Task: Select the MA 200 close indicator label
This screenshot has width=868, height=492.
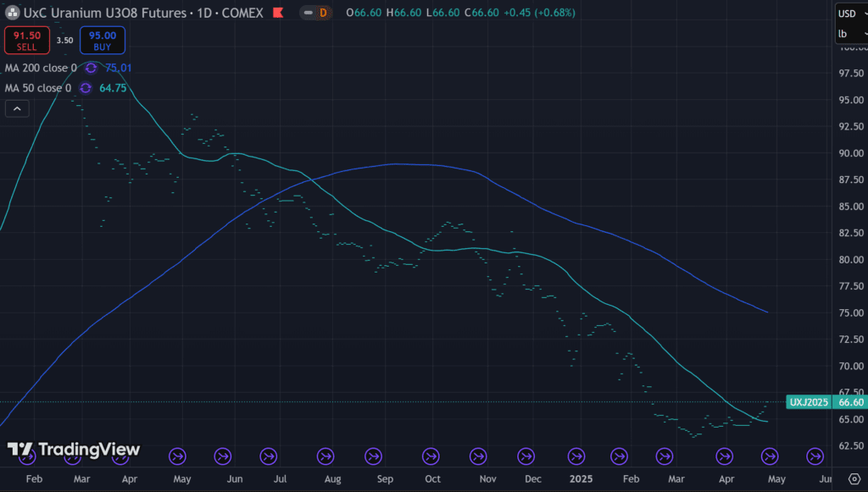Action: click(40, 68)
